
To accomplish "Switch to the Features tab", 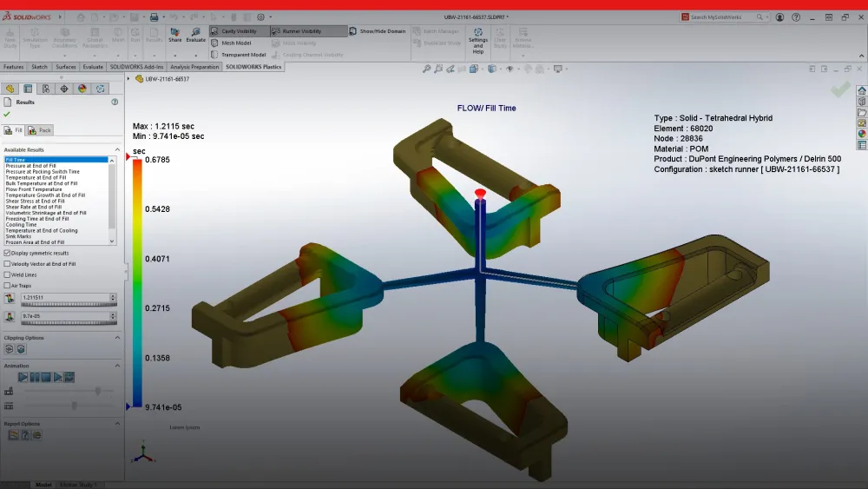I will click(x=13, y=67).
